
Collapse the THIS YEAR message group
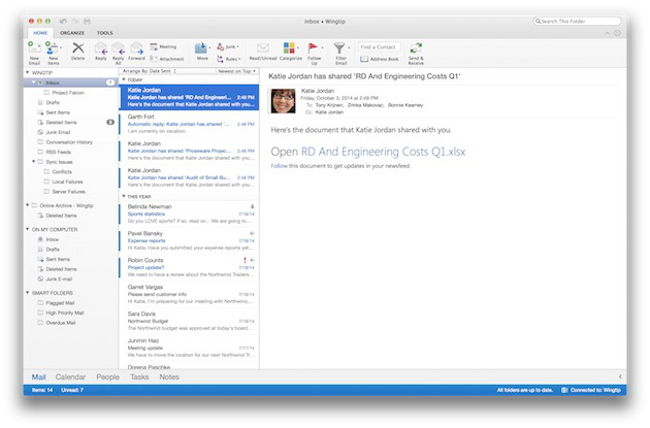coord(124,196)
